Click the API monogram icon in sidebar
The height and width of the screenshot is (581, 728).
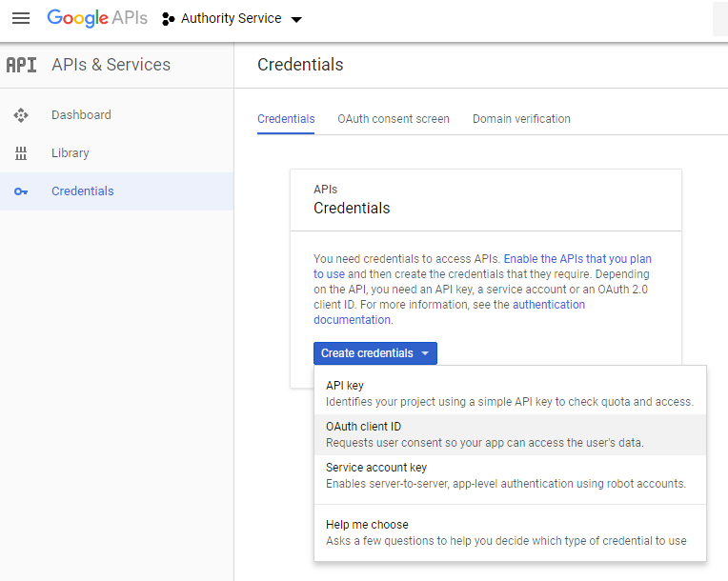point(21,65)
